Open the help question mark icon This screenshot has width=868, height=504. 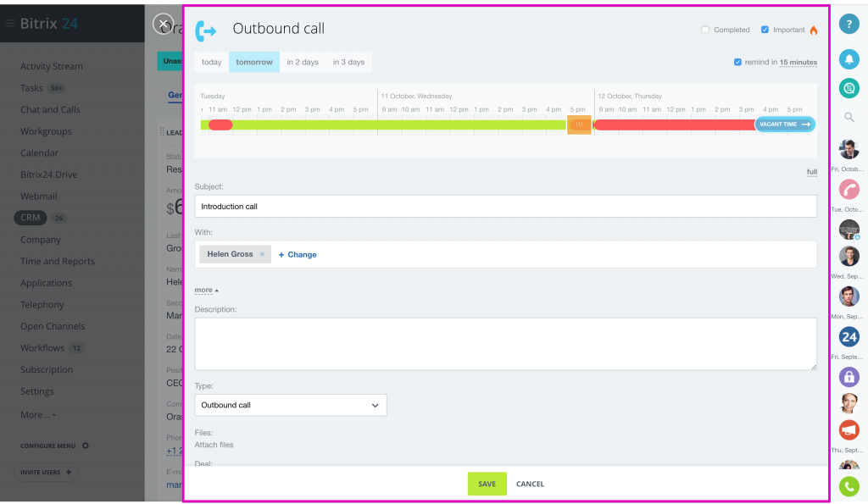pos(849,25)
